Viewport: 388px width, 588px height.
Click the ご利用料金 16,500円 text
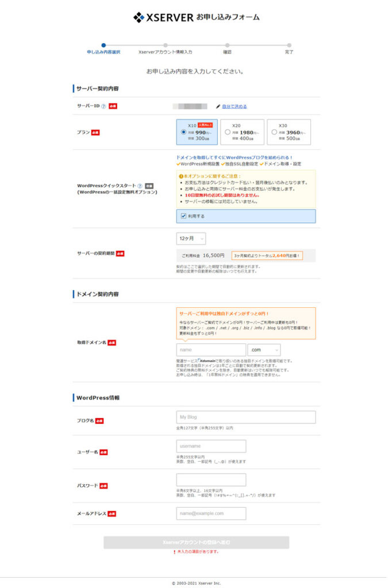tap(203, 256)
